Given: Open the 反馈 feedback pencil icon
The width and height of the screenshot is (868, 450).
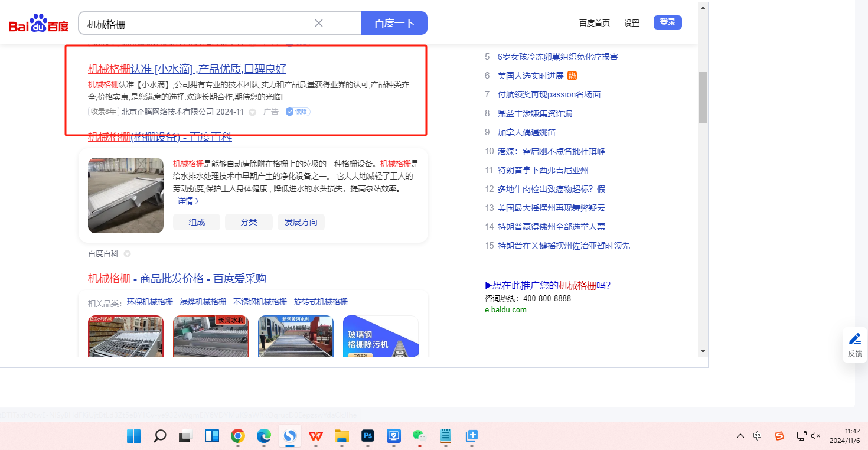Looking at the screenshot, I should pos(854,339).
